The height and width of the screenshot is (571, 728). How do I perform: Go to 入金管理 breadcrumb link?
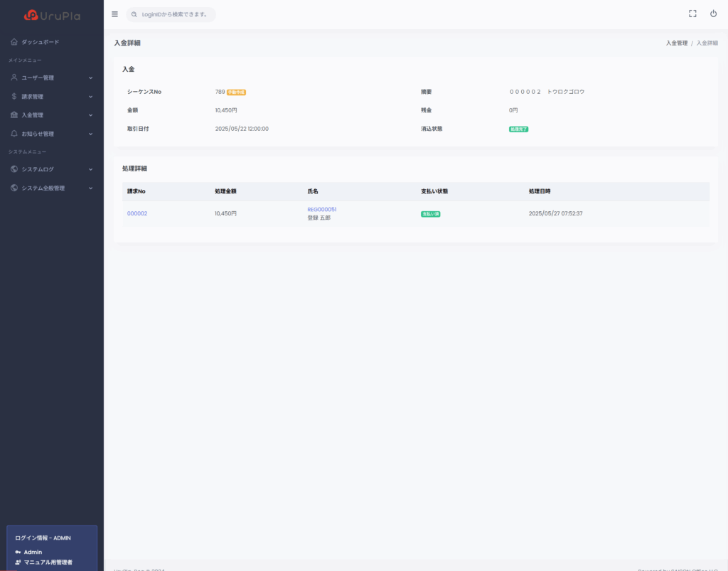pyautogui.click(x=677, y=43)
